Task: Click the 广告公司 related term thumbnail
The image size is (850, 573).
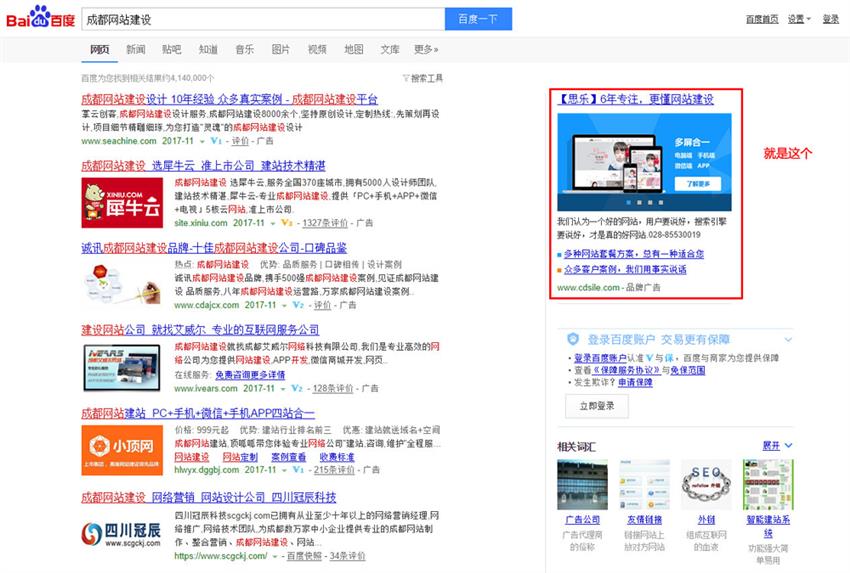Action: [x=582, y=484]
